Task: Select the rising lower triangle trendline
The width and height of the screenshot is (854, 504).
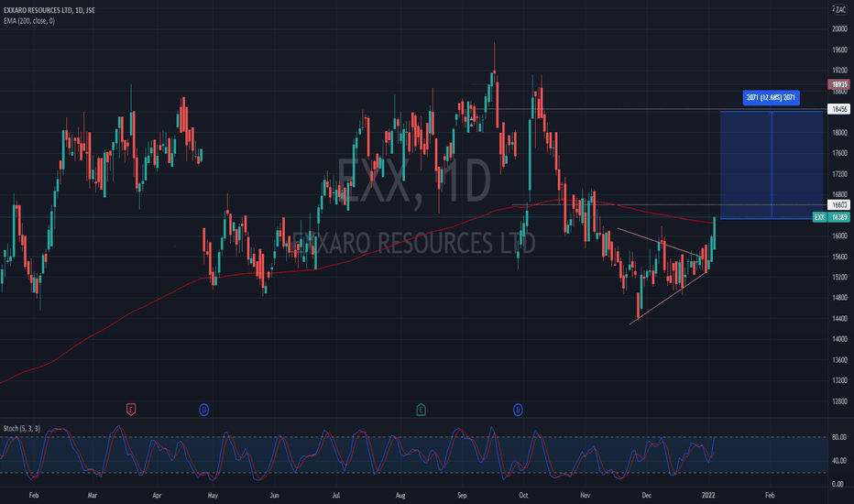Action: [668, 298]
